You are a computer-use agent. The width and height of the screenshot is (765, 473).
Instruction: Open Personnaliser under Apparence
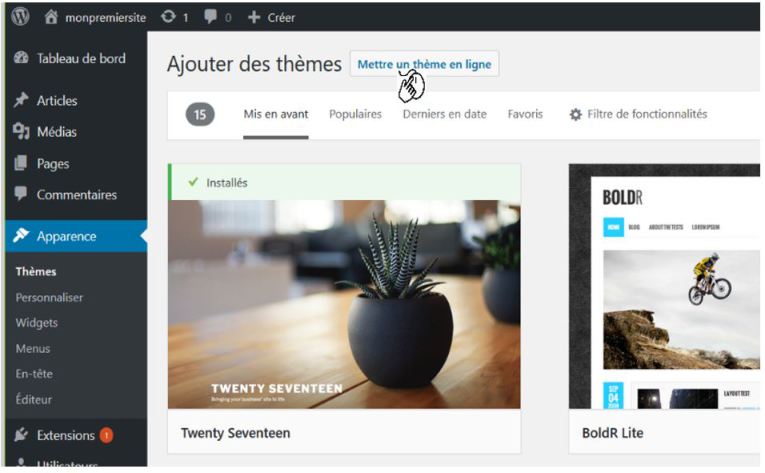pos(49,297)
